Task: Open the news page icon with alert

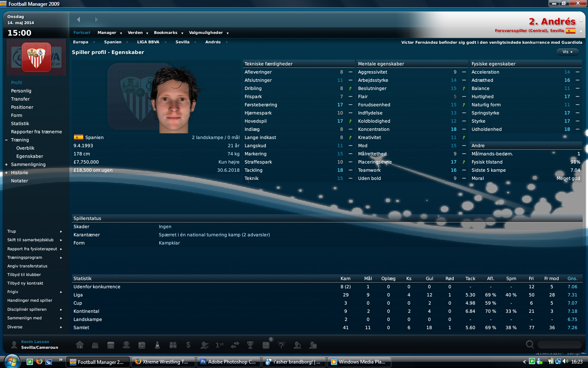Action: pyautogui.click(x=266, y=344)
